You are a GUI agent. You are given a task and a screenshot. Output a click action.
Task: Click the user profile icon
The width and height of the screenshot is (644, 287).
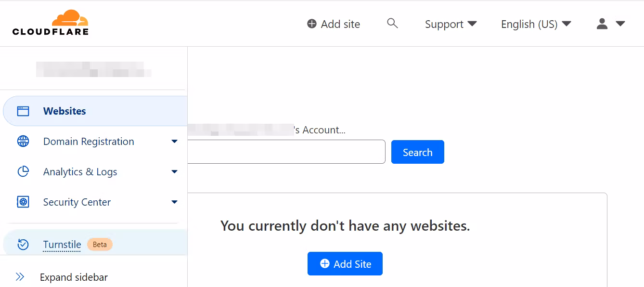(x=602, y=23)
